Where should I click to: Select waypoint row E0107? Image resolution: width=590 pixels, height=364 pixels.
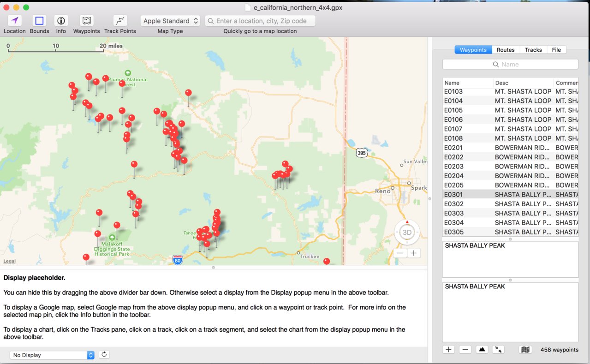pos(510,129)
